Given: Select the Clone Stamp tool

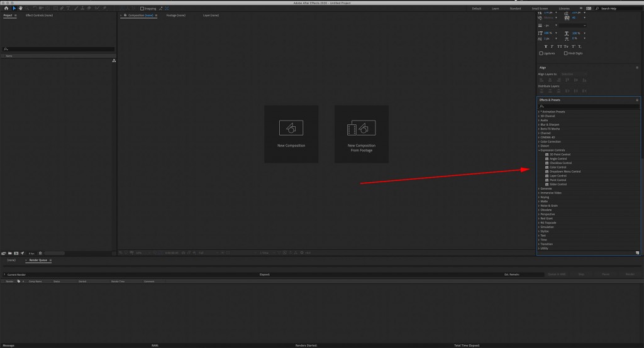Looking at the screenshot, I should tap(82, 8).
